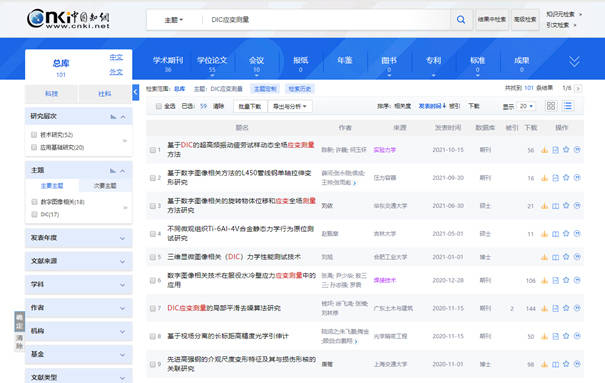This screenshot has width=605, height=383.
Task: Switch to grid view icon
Action: (551, 106)
